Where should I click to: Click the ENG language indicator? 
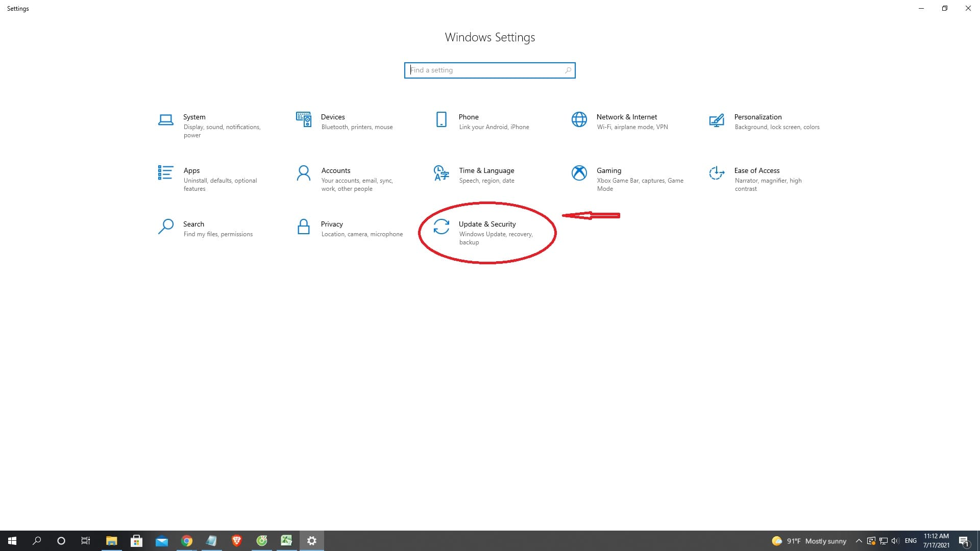pyautogui.click(x=911, y=541)
